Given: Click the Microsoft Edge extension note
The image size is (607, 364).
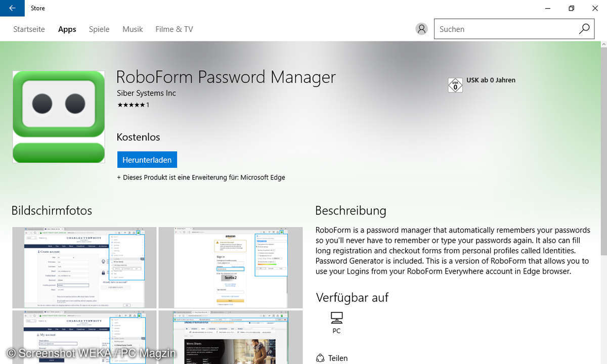Looking at the screenshot, I should click(x=201, y=177).
